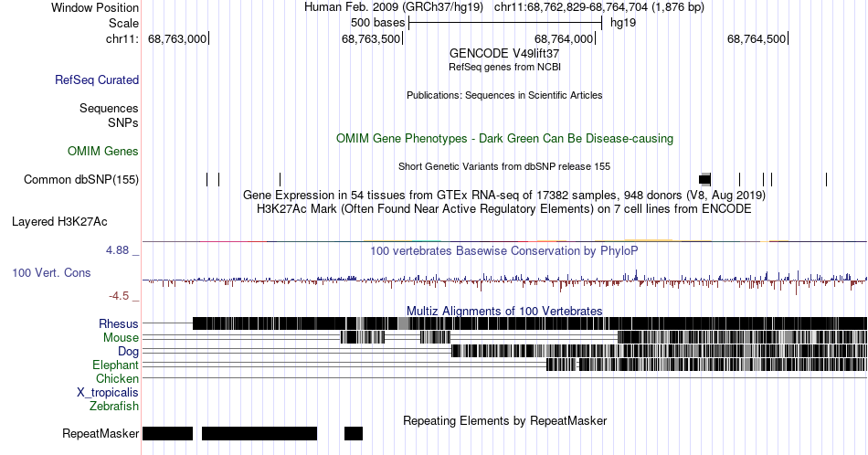Click the 100 vertebrates PhyloP conservation title

[x=504, y=250]
